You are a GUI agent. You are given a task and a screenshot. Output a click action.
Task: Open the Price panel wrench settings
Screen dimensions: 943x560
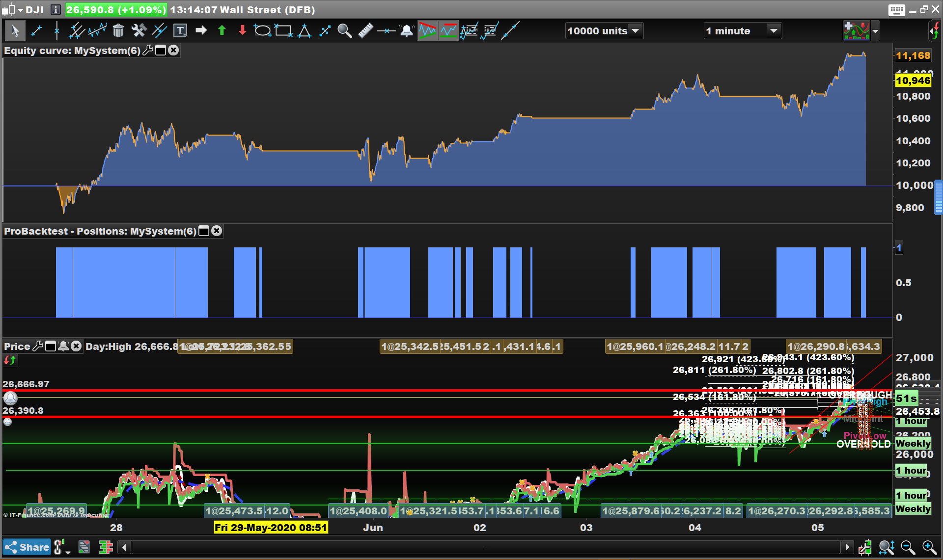pyautogui.click(x=38, y=347)
